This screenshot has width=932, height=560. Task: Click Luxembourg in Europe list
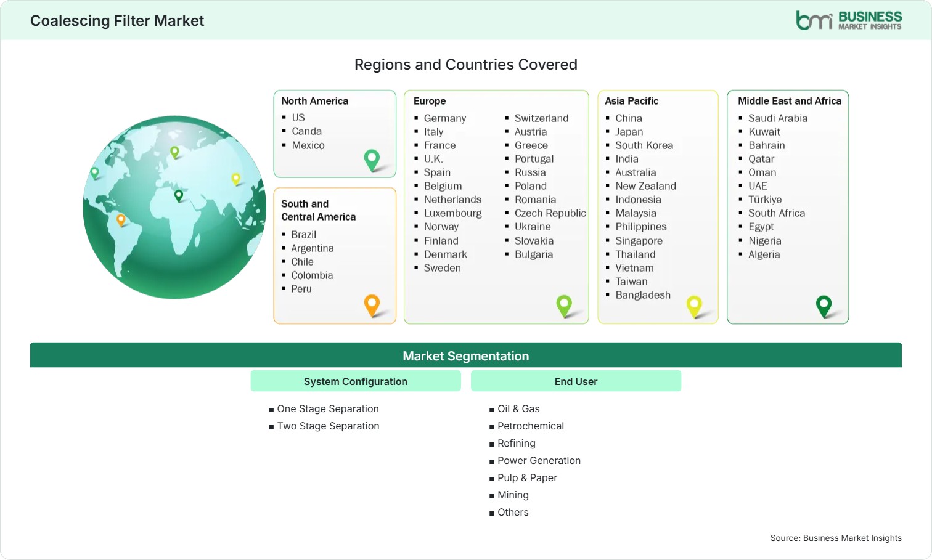coord(453,213)
